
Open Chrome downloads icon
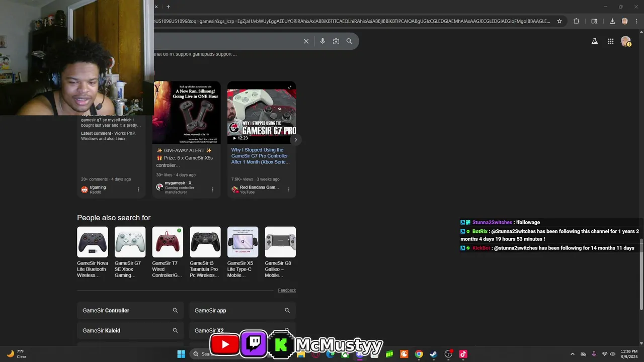pos(612,21)
